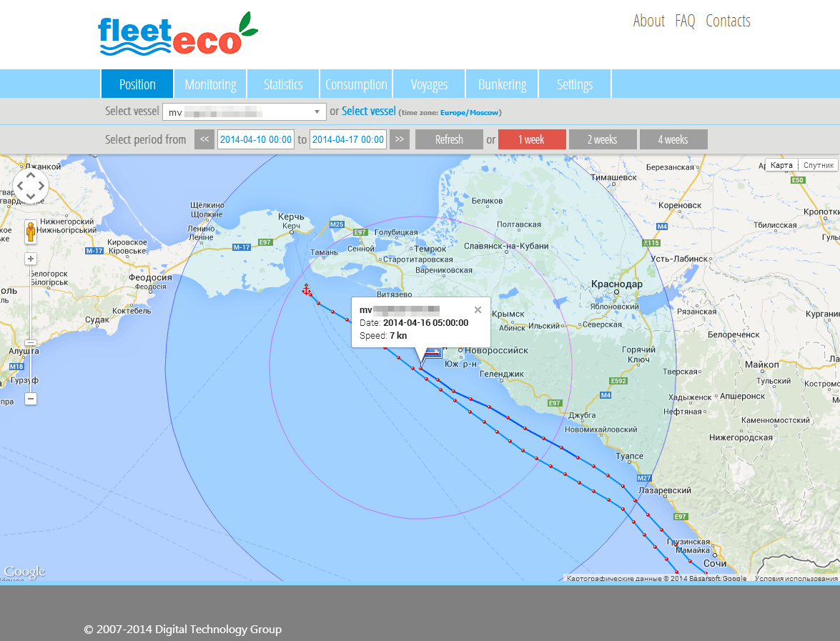
Task: Click the ship icon near Новороссийск
Action: [x=433, y=352]
